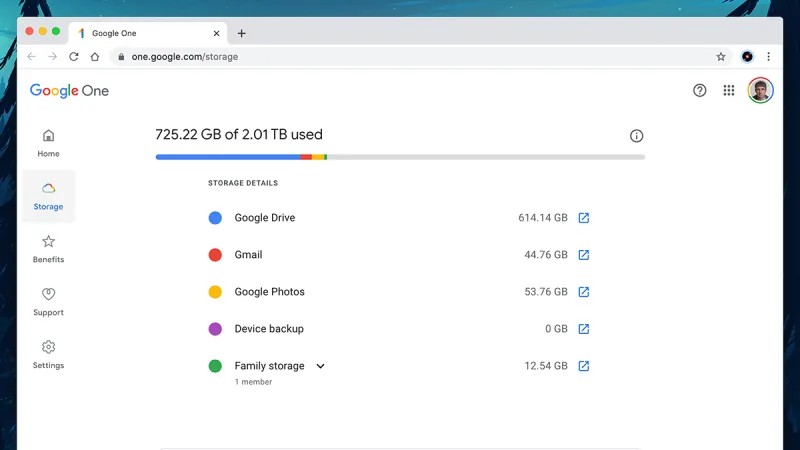The image size is (800, 450).
Task: Open Device backup external link icon
Action: point(584,329)
